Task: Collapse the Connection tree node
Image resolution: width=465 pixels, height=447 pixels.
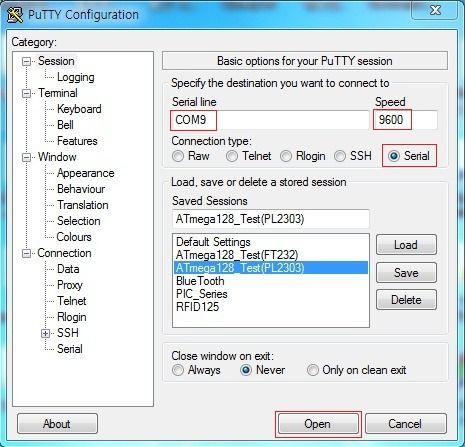Action: tap(26, 253)
